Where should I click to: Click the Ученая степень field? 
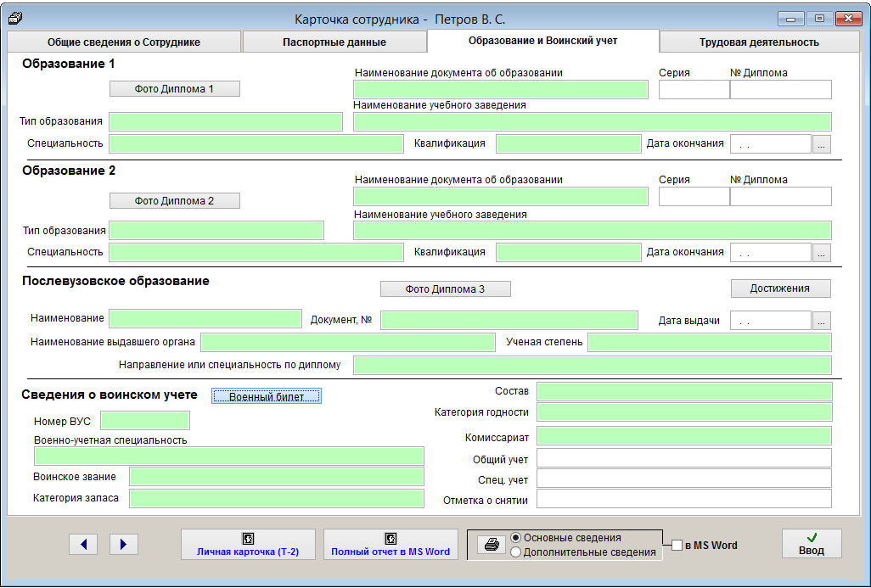[710, 343]
